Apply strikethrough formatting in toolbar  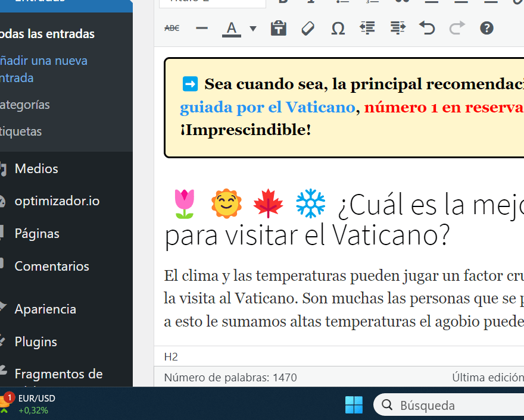[172, 29]
